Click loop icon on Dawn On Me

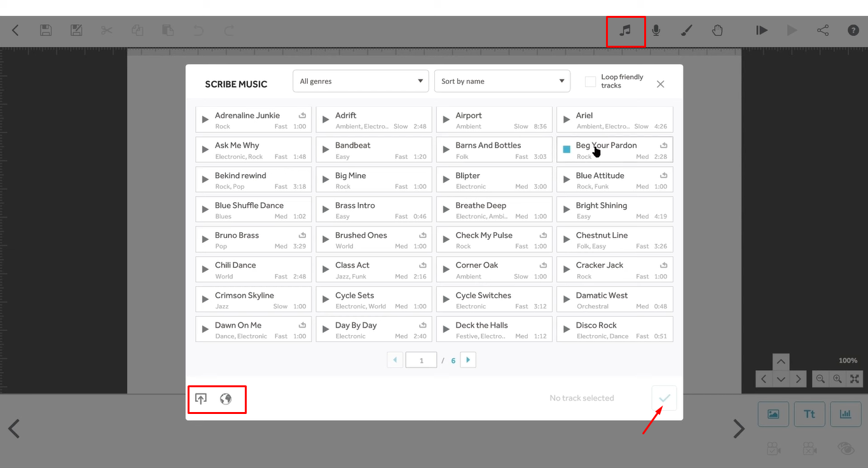303,325
